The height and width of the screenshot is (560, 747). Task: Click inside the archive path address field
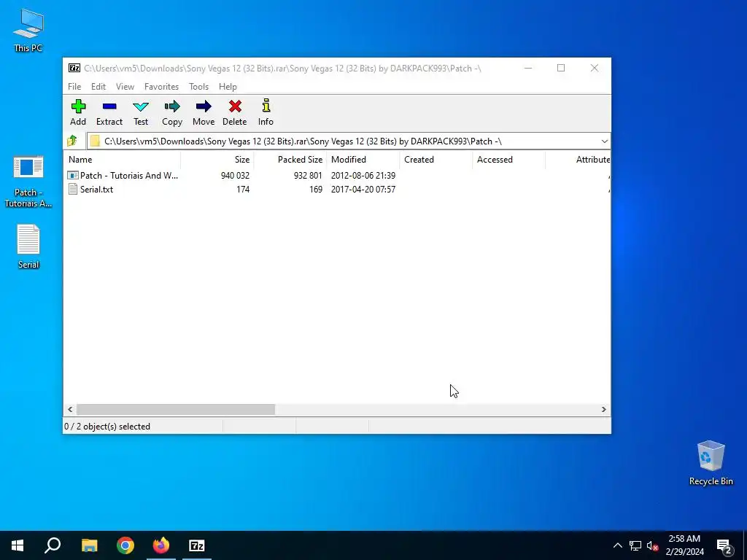point(343,141)
